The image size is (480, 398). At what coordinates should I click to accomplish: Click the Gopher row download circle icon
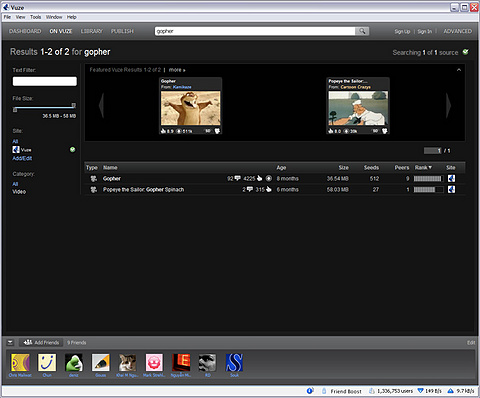pos(269,178)
